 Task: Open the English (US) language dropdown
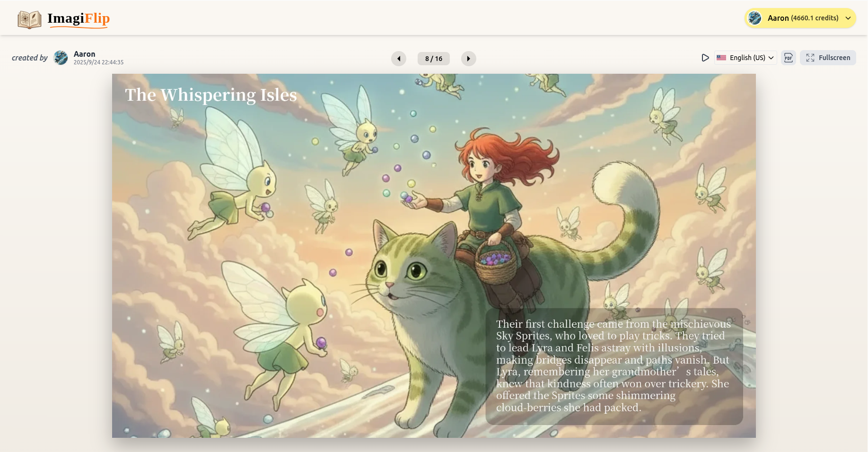click(x=745, y=57)
